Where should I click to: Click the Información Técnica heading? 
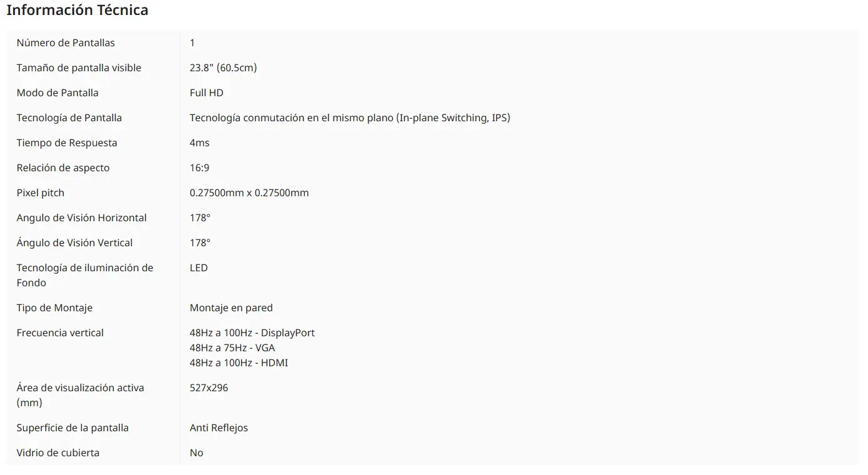[77, 11]
